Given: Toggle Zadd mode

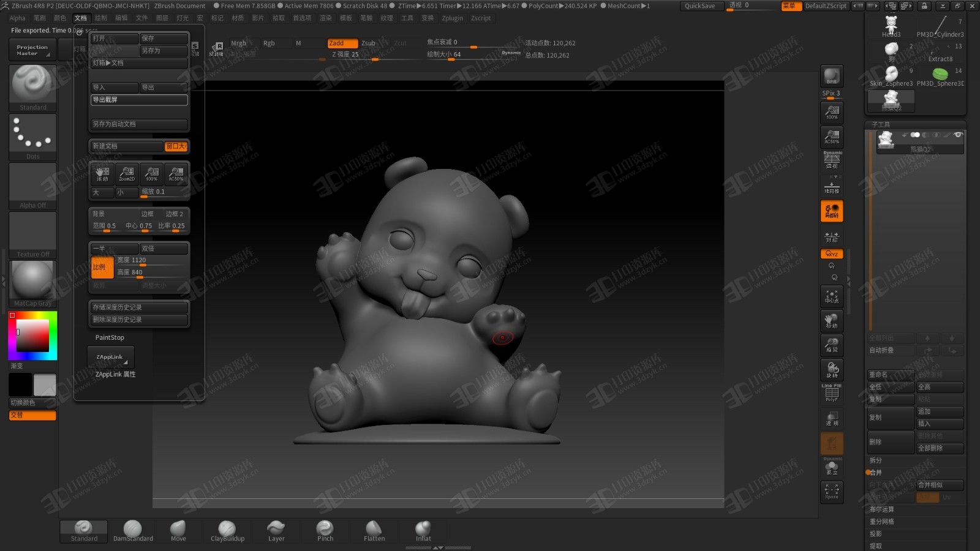Looking at the screenshot, I should pos(342,43).
